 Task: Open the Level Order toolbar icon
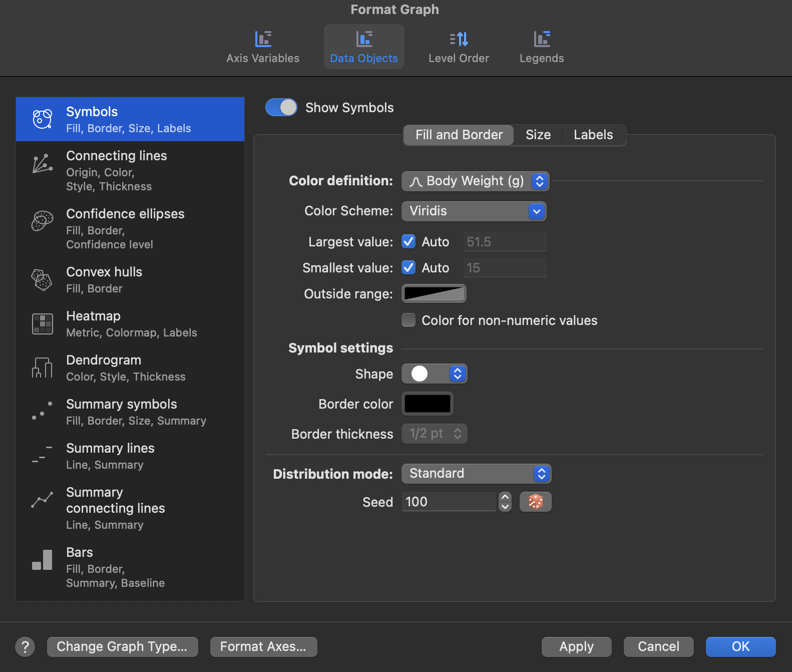459,39
